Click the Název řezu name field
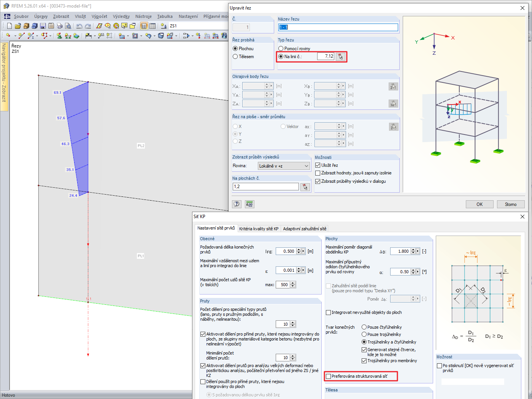 (338, 27)
